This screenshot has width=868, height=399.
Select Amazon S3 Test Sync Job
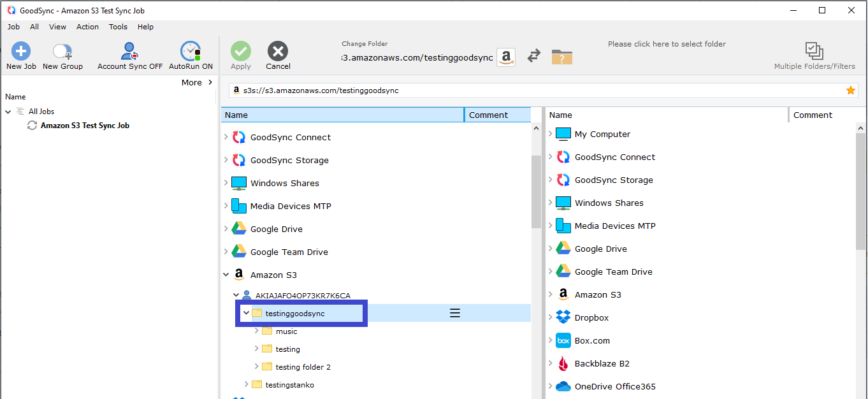[x=85, y=126]
